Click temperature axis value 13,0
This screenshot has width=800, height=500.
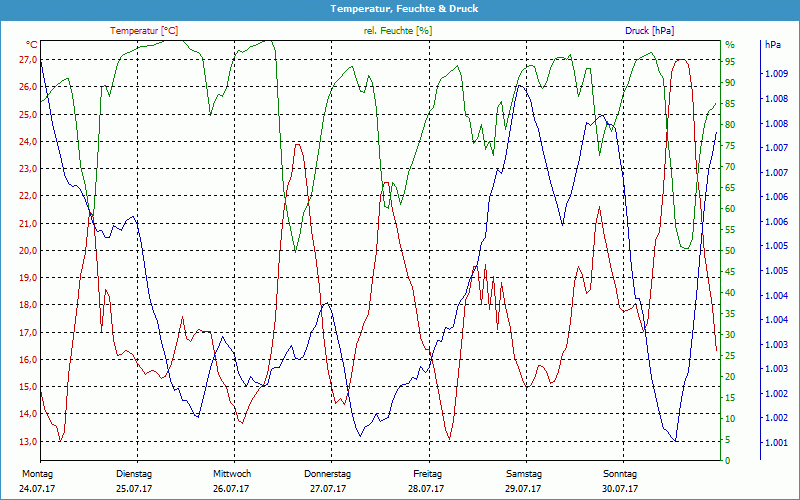(x=28, y=441)
